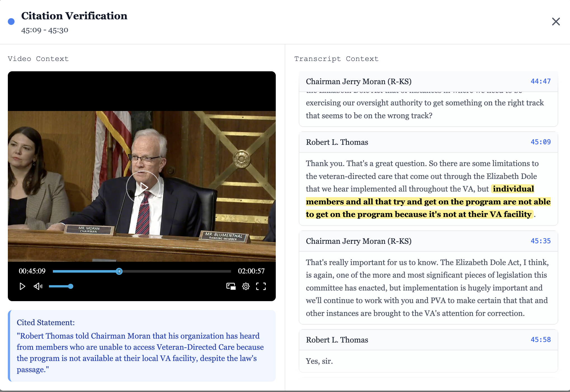The height and width of the screenshot is (392, 570).
Task: Click the play icon in the control bar
Action: (x=22, y=286)
